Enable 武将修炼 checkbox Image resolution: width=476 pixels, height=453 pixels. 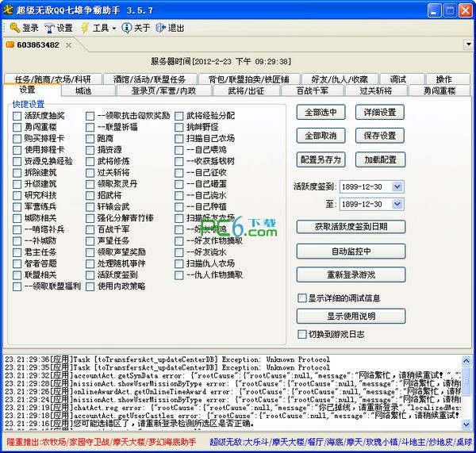pos(90,162)
